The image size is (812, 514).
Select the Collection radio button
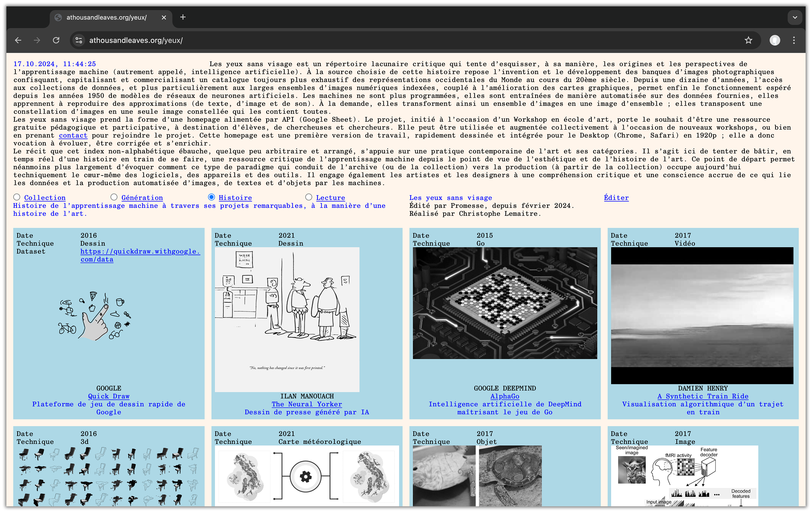17,197
